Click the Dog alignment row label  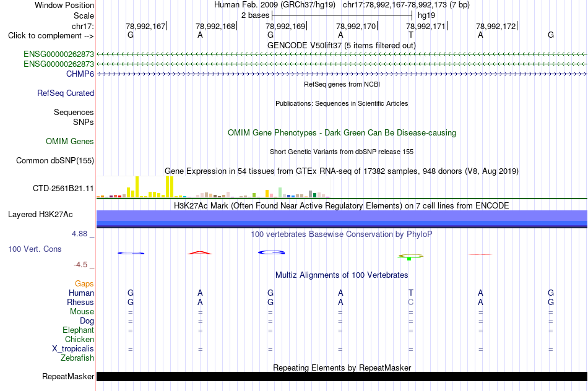(x=87, y=321)
